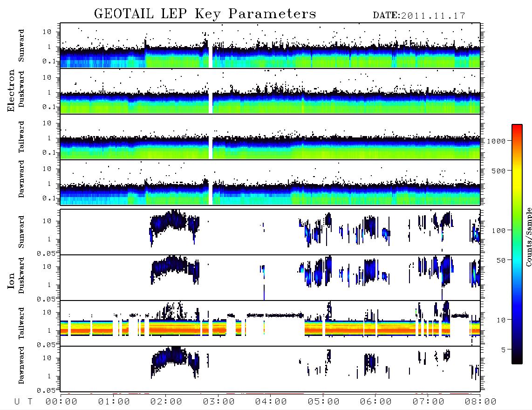Click the "03:00" time tick label
Viewport: 532px width, 410px height.
(x=219, y=402)
